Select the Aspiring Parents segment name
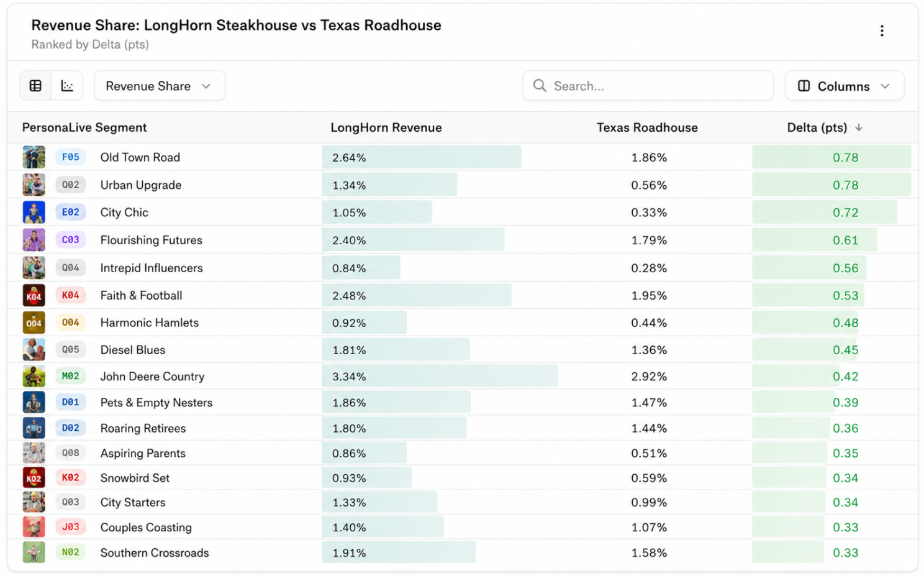Image resolution: width=924 pixels, height=578 pixels. coord(143,453)
